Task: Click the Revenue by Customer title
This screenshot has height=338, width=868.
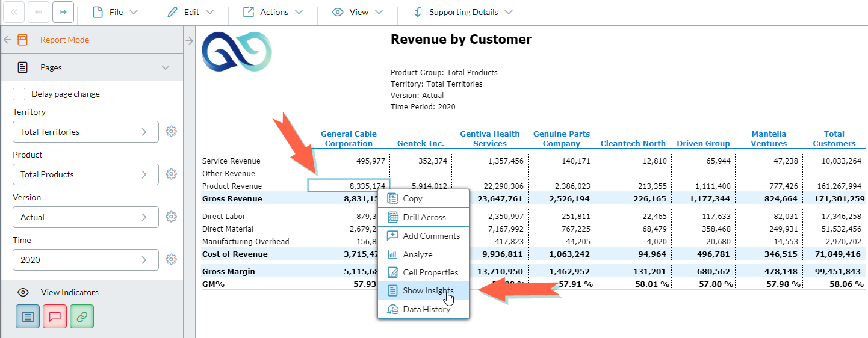Action: (x=461, y=40)
